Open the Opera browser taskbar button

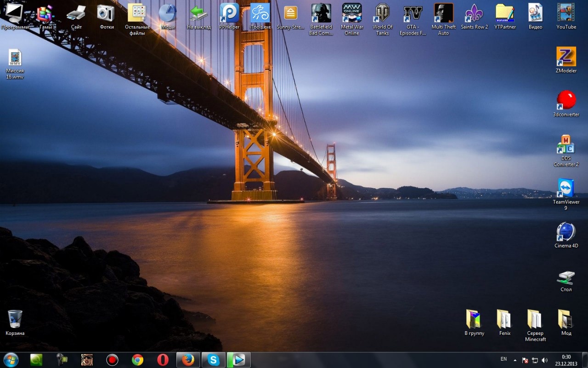(x=163, y=360)
